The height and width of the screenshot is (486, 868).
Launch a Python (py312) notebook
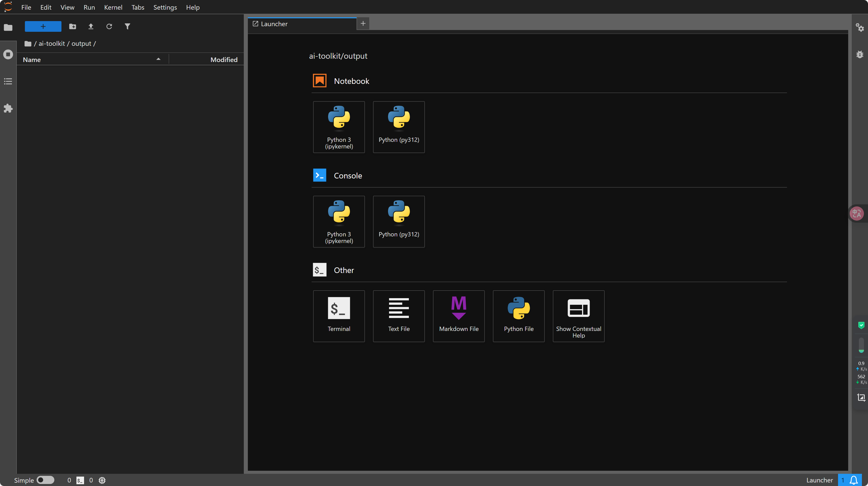pyautogui.click(x=399, y=127)
